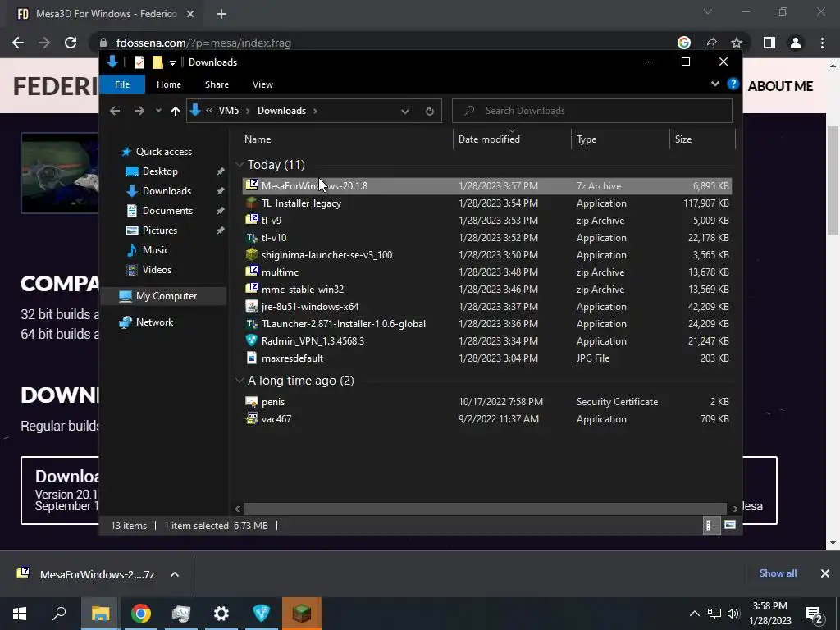Click the Chrome address bar URL
The height and width of the screenshot is (630, 840).
click(x=203, y=43)
